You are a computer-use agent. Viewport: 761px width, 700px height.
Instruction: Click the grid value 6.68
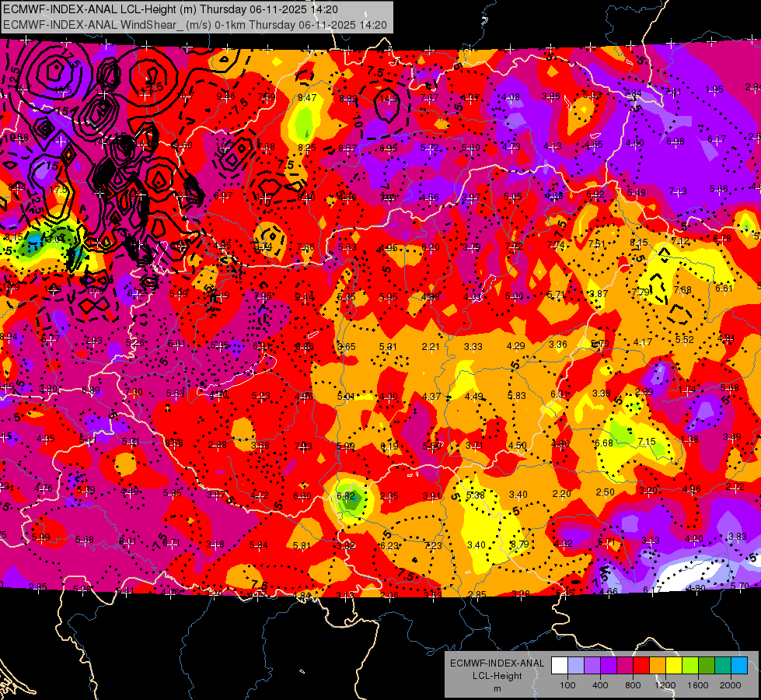click(x=604, y=443)
